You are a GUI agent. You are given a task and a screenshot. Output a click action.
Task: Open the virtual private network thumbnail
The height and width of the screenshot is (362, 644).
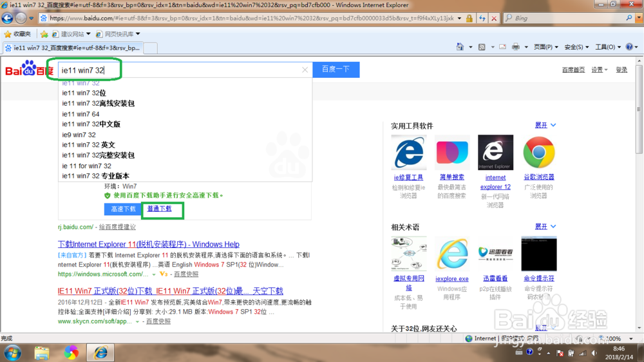coord(409,254)
